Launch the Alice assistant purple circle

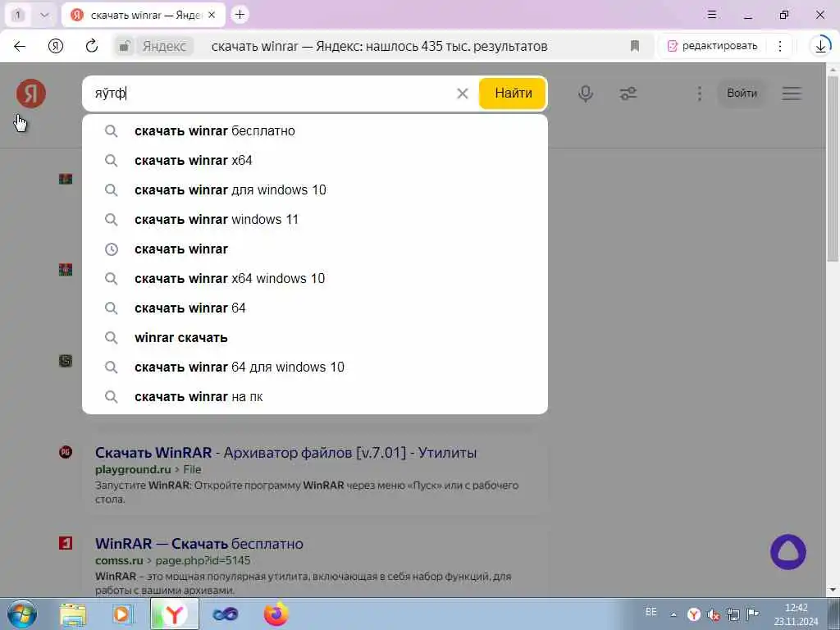click(x=788, y=552)
